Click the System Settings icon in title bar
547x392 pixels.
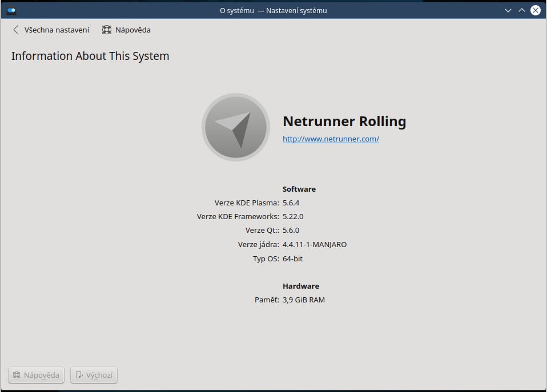coord(11,10)
